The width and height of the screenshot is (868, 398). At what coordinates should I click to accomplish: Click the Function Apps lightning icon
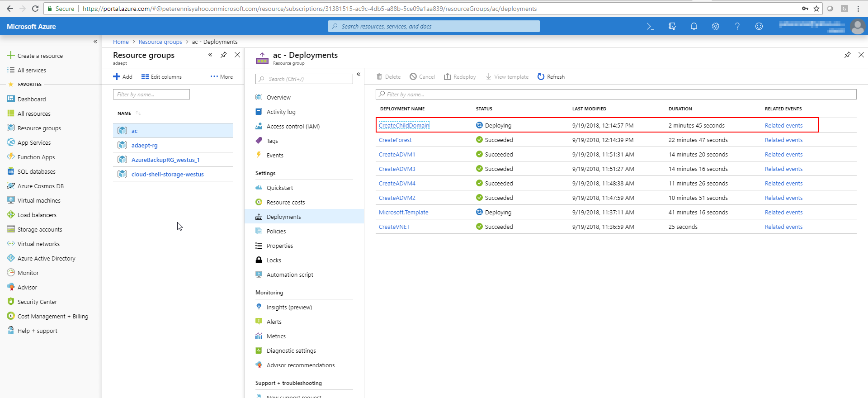11,157
